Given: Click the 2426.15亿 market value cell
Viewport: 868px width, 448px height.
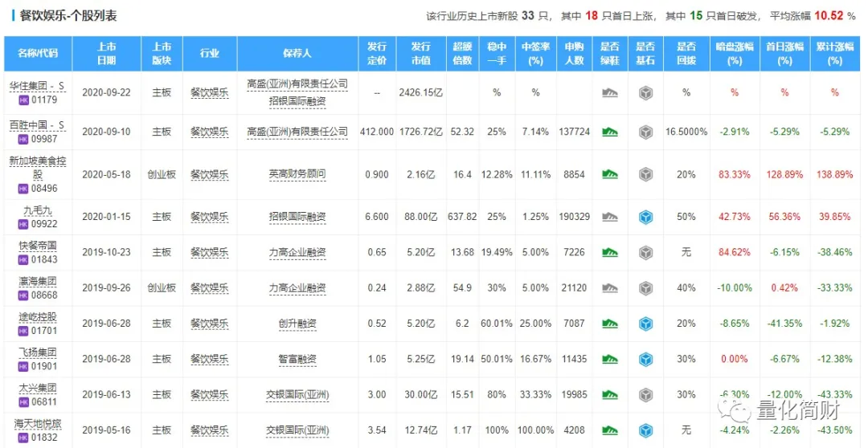Looking at the screenshot, I should [420, 93].
